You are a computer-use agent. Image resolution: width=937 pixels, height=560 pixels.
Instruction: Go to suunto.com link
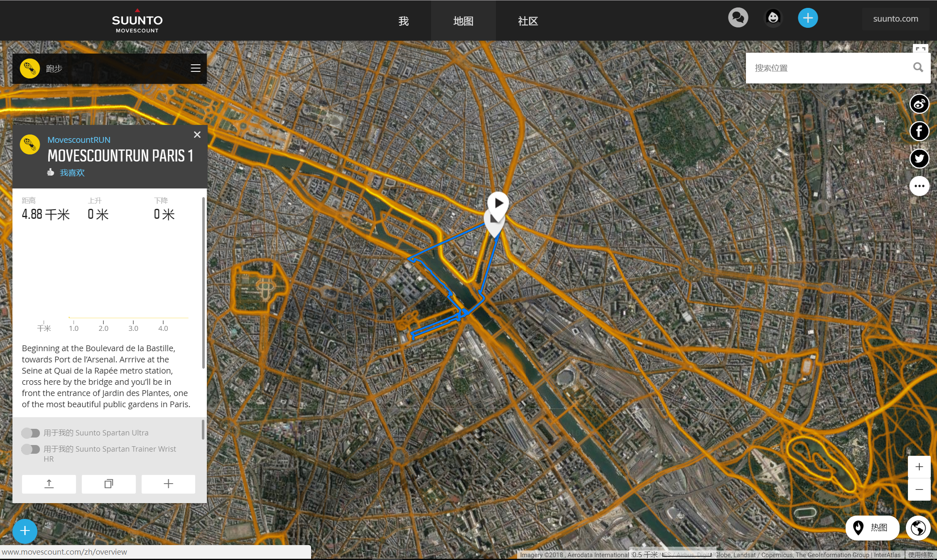(x=895, y=19)
